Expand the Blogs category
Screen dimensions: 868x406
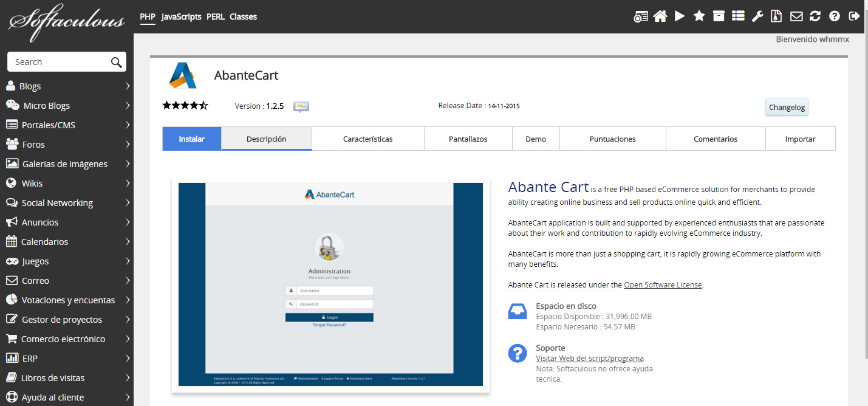(67, 86)
